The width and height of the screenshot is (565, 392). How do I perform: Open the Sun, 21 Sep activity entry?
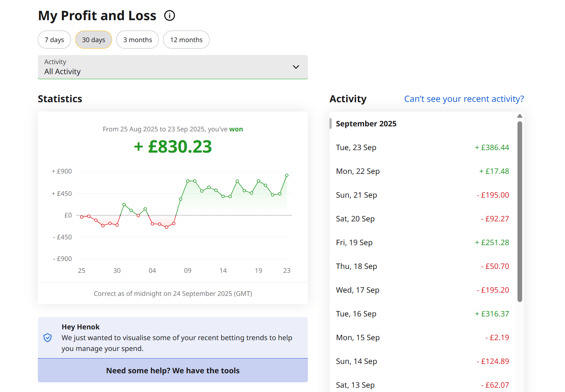(x=422, y=195)
